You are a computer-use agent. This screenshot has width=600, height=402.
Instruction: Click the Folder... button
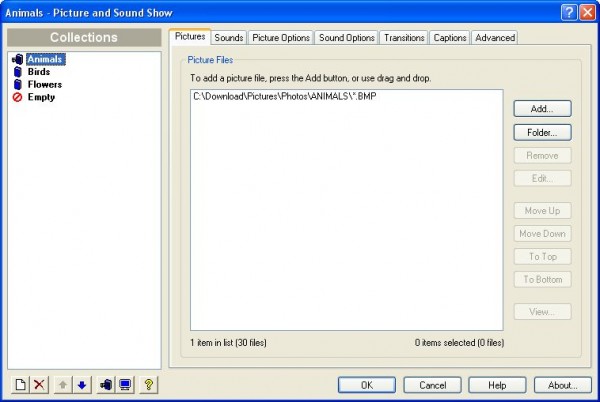tap(542, 132)
